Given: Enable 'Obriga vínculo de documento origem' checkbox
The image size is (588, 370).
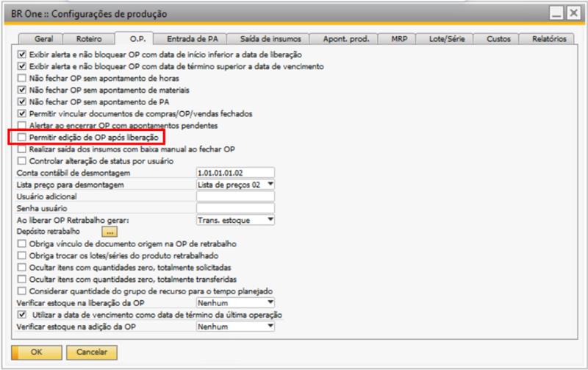Looking at the screenshot, I should pos(21,243).
